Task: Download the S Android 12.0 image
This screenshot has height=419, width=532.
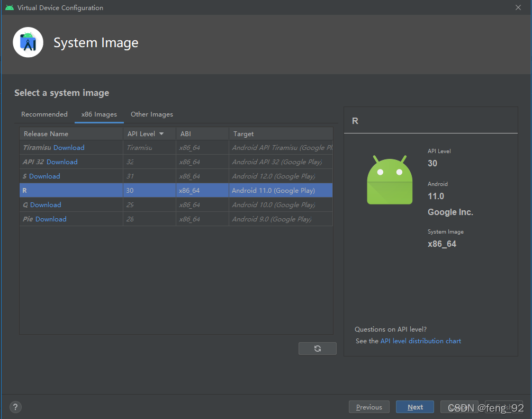Action: [x=45, y=176]
